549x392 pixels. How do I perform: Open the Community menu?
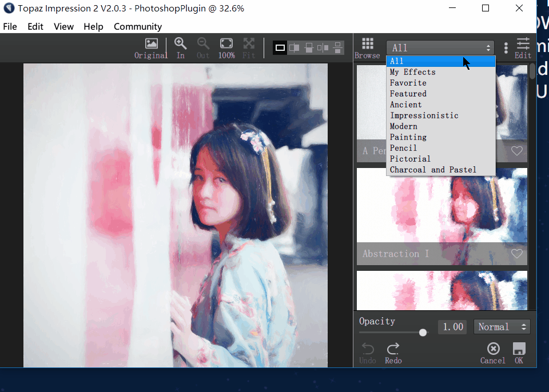[x=138, y=27]
